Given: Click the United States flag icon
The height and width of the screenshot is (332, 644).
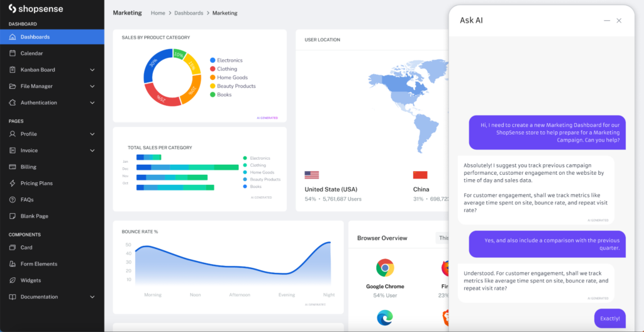Looking at the screenshot, I should pyautogui.click(x=311, y=175).
